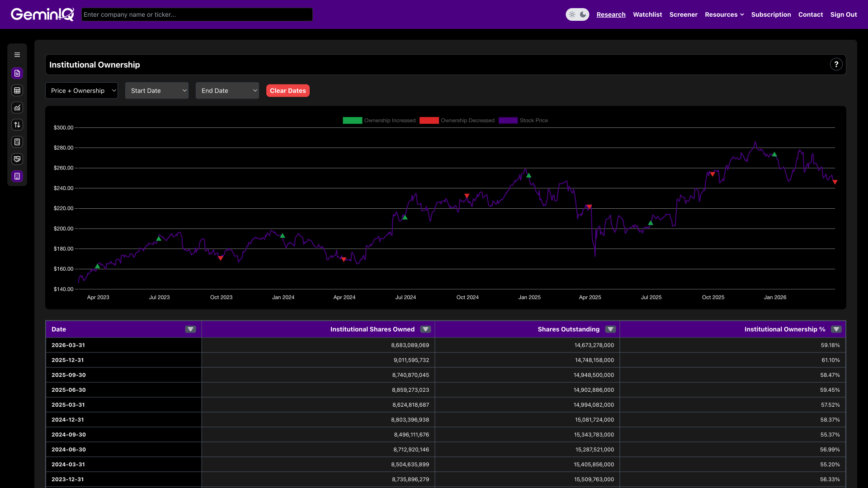Select the 2025-03-31 date cell
This screenshot has height=488, width=868.
[x=123, y=405]
